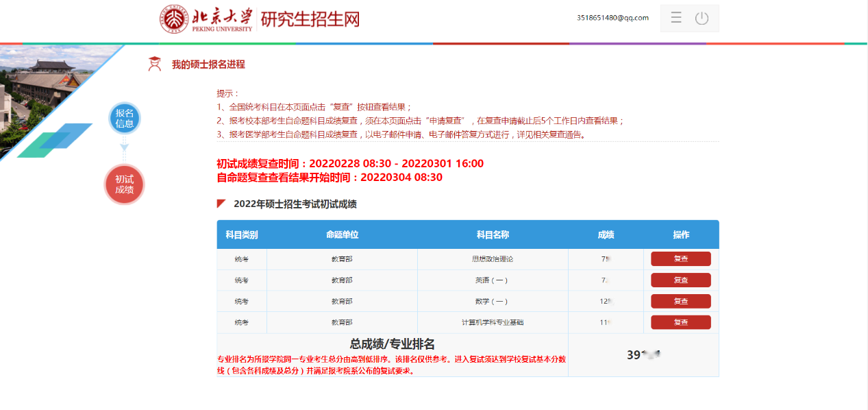868x410 pixels.
Task: Click the graduation cap icon beside 我的硕士报名进程
Action: [x=155, y=64]
